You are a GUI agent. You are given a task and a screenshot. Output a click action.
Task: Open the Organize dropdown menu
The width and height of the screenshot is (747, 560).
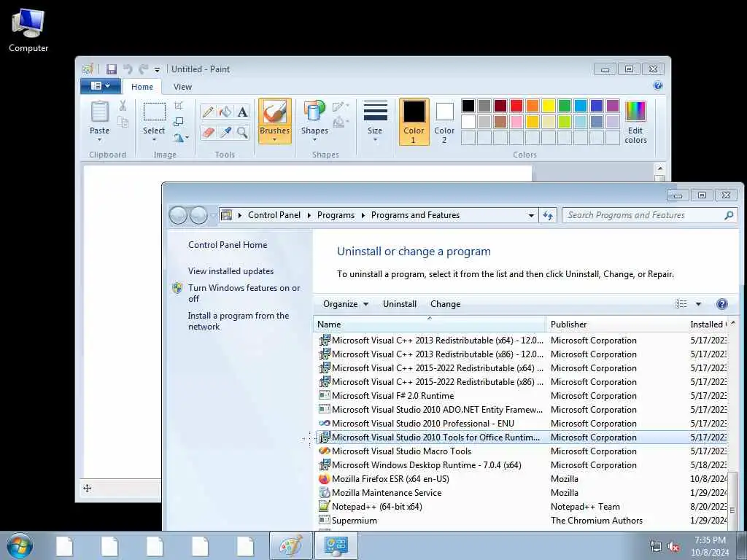(x=345, y=304)
